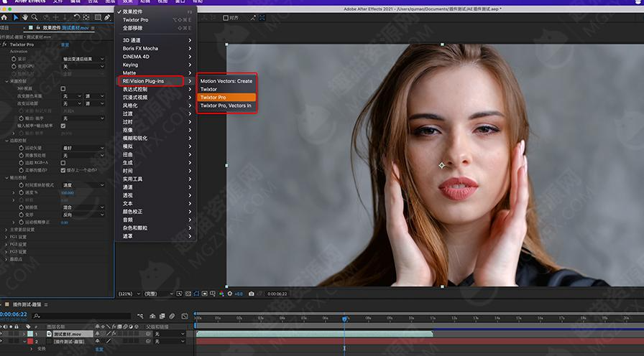Open the 时间重映射模式 dropdown set to 速度
This screenshot has width=644, height=356.
tap(83, 185)
